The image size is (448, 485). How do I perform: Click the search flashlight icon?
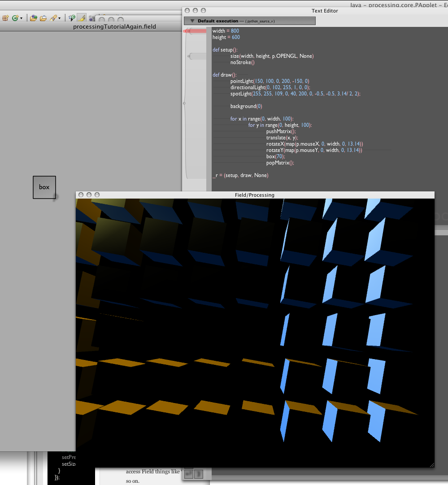coord(53,18)
